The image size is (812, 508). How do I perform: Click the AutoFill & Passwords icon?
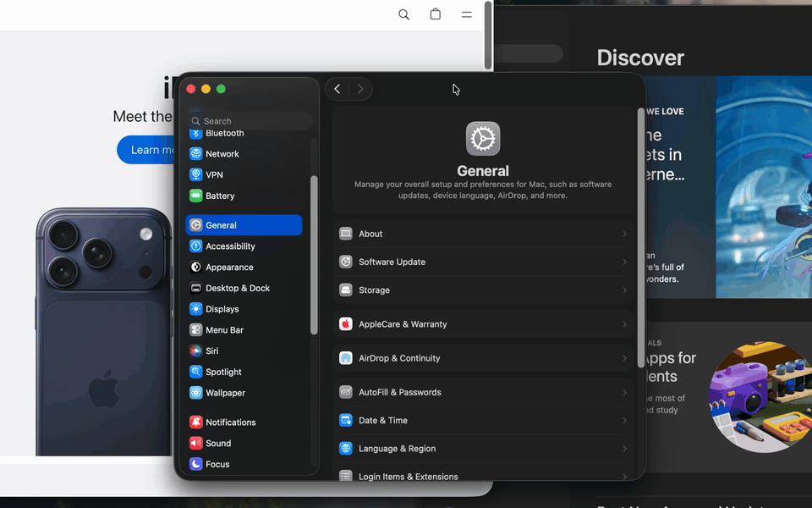coord(346,392)
